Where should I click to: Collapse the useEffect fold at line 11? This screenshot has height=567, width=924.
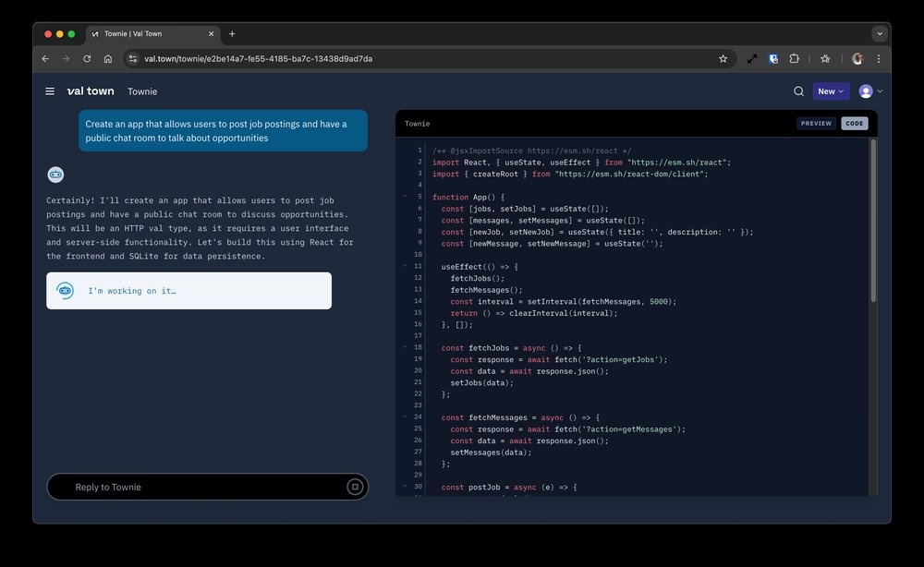[x=405, y=266]
